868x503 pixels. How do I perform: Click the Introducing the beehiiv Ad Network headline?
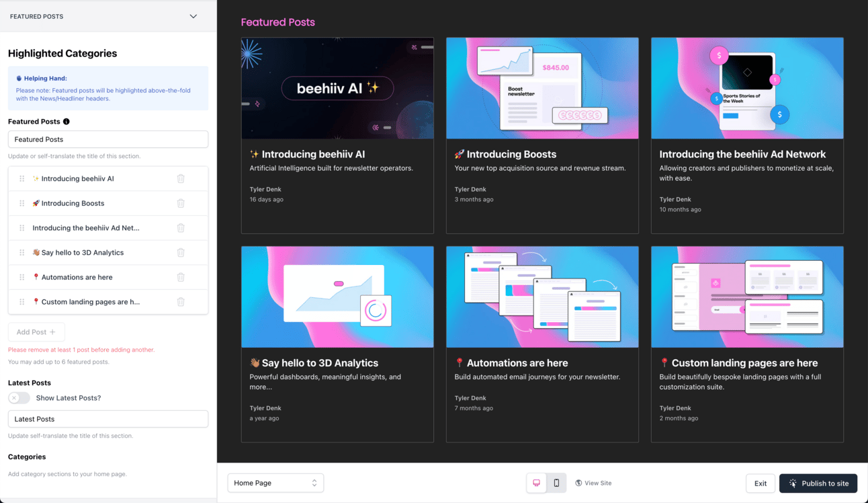[742, 154]
